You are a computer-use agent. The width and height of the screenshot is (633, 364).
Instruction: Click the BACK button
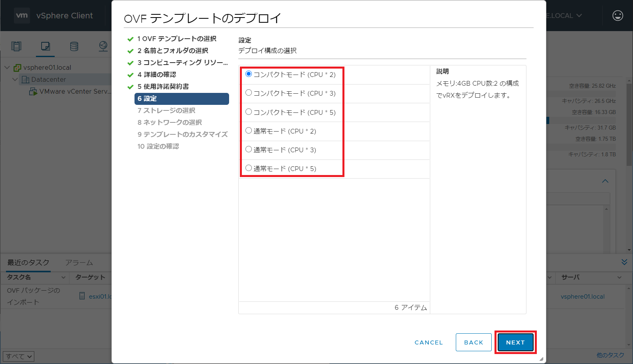474,342
